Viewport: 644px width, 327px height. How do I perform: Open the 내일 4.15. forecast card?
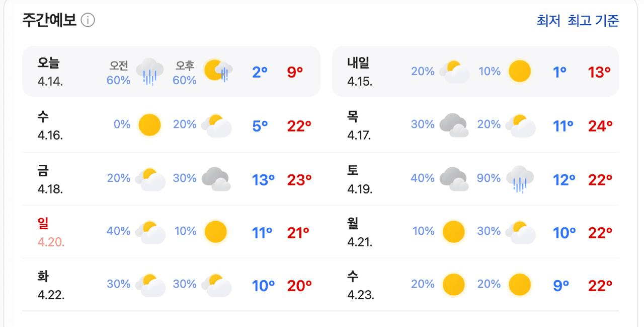(475, 71)
